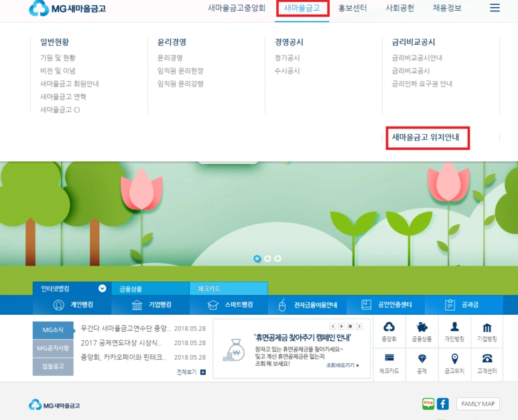Select third carousel slide dot
The width and height of the screenshot is (518, 420).
point(278,259)
